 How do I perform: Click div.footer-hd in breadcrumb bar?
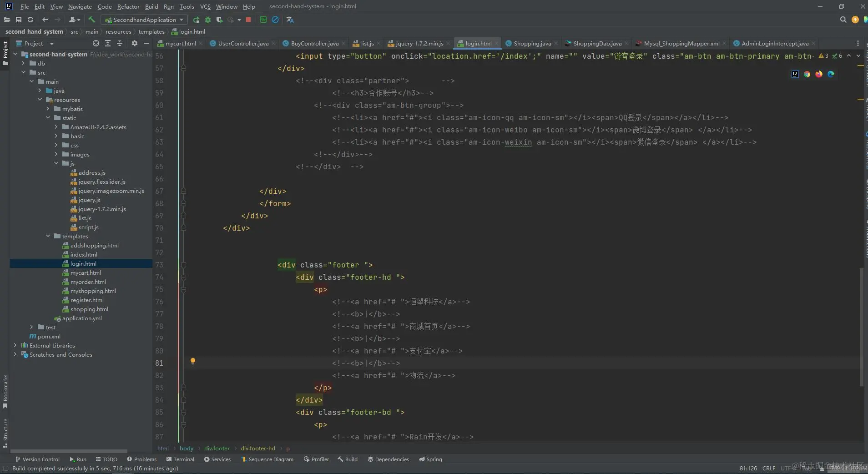coord(257,449)
